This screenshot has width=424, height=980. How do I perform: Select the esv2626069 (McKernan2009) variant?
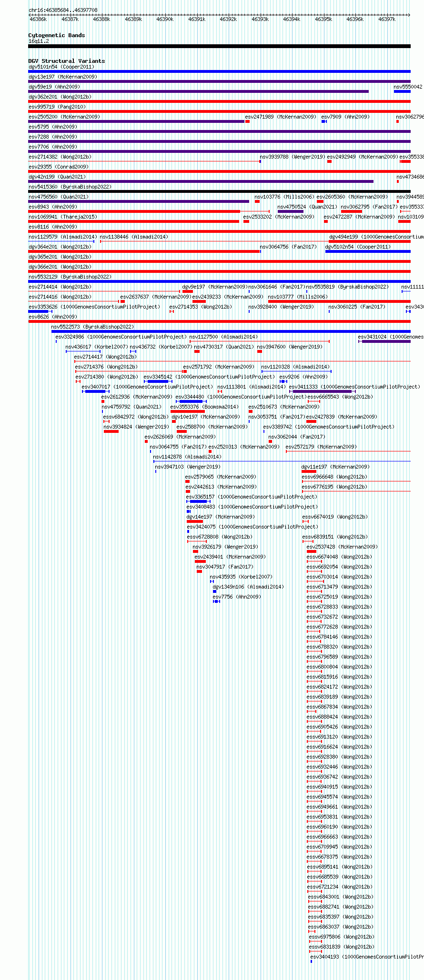[180, 437]
